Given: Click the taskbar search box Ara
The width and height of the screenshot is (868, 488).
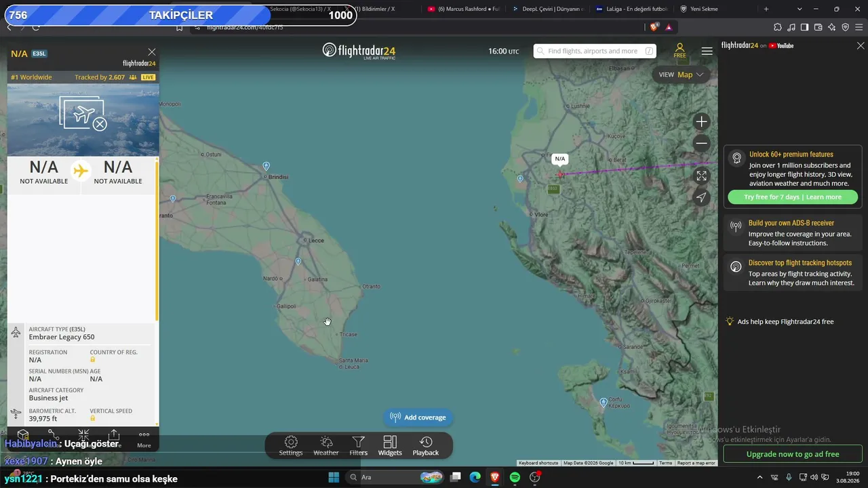Looking at the screenshot, I should click(x=395, y=477).
